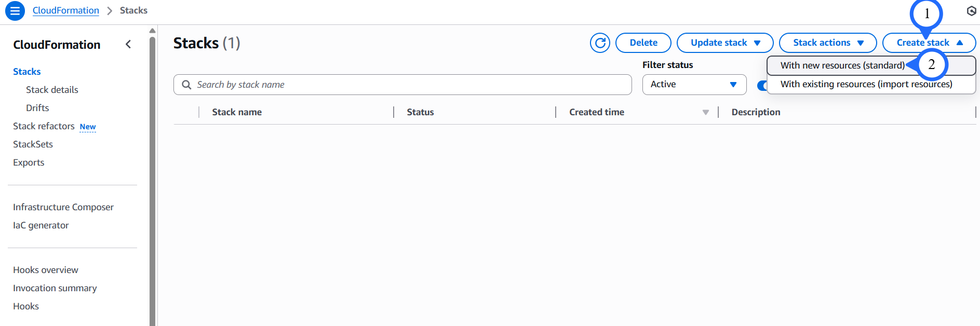Click the New badge link
The width and height of the screenshot is (980, 326).
click(x=88, y=127)
